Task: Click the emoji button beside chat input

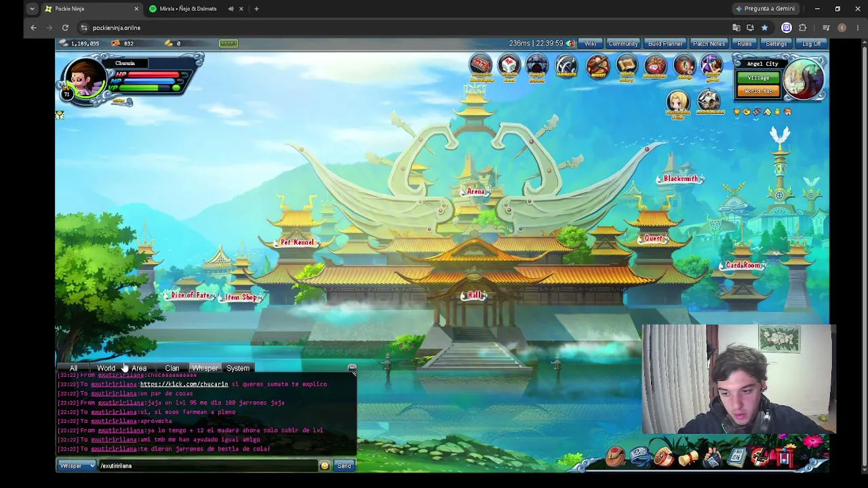Action: 325,466
